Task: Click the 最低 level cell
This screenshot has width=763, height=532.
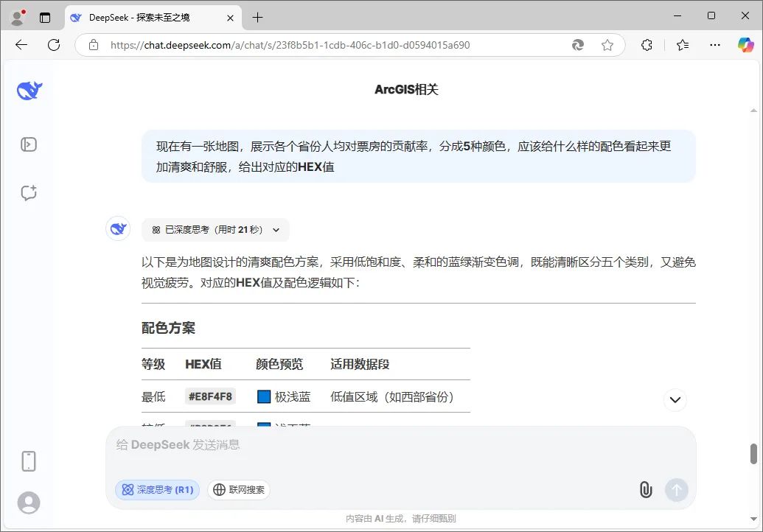Action: pos(153,397)
